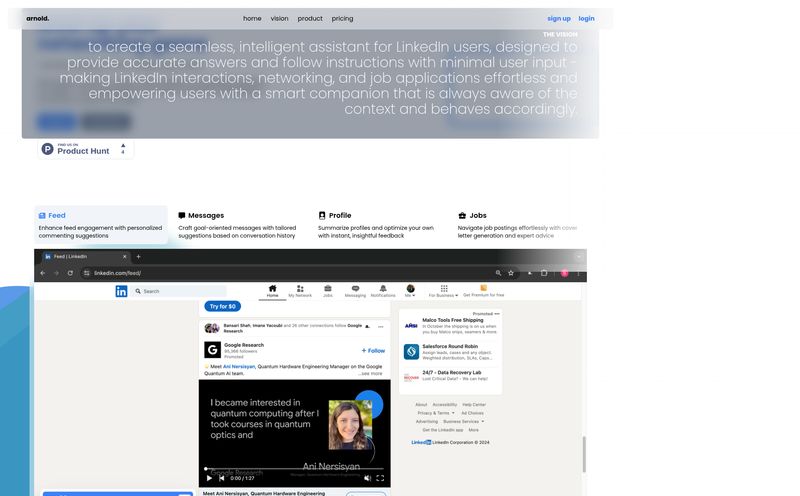Open the browser extensions icon
800x496 pixels.
[544, 273]
